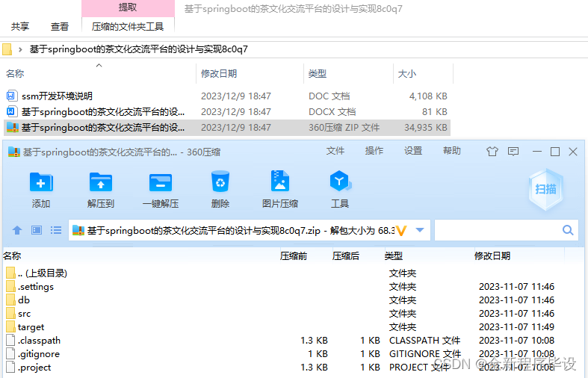
Task: Switch to list view in 360压缩
Action: (x=56, y=230)
